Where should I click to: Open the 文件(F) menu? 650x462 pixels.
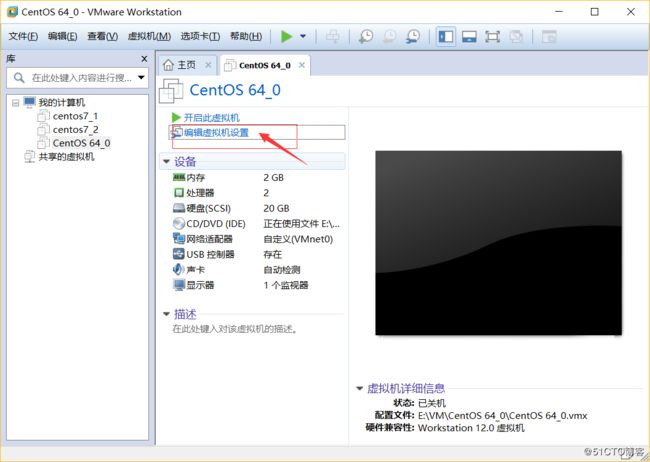coord(23,36)
